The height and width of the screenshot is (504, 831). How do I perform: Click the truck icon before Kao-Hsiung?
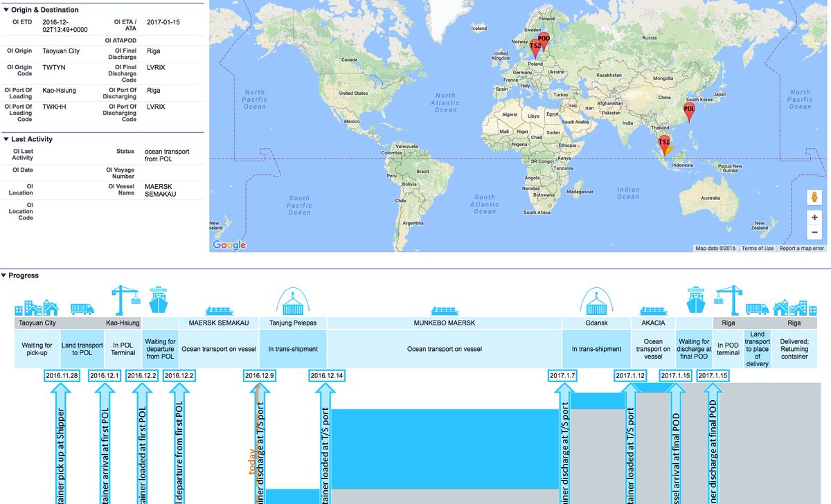[x=82, y=309]
